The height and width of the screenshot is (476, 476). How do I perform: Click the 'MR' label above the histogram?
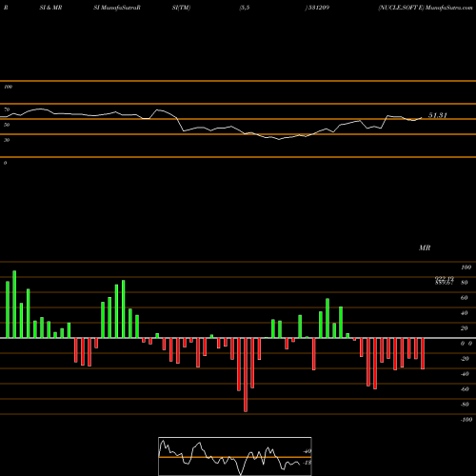pos(425,248)
